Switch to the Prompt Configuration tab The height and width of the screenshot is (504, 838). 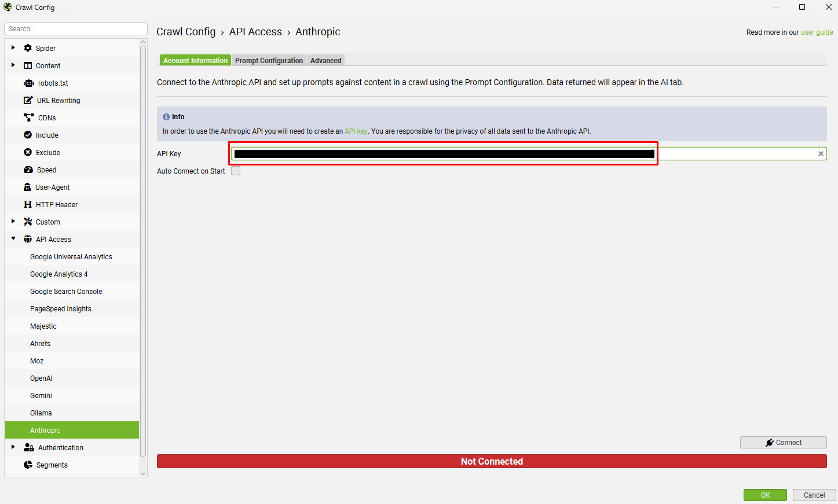click(x=269, y=60)
